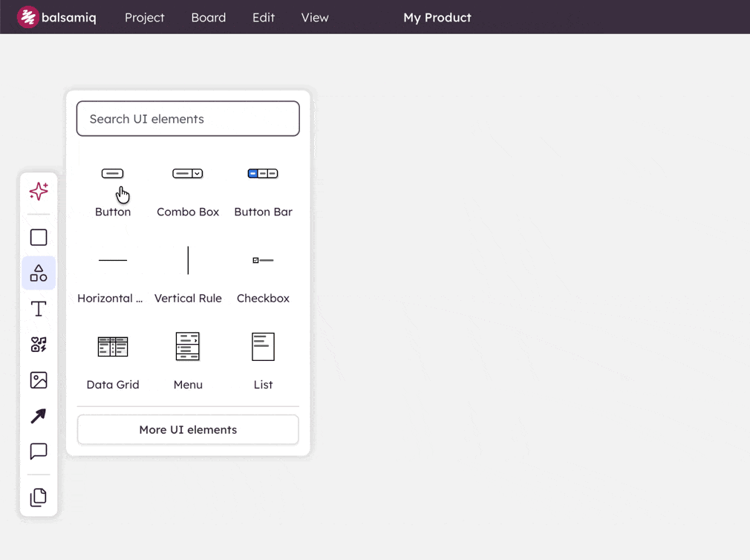The width and height of the screenshot is (750, 560).
Task: Insert a Button Bar element
Action: pyautogui.click(x=263, y=192)
